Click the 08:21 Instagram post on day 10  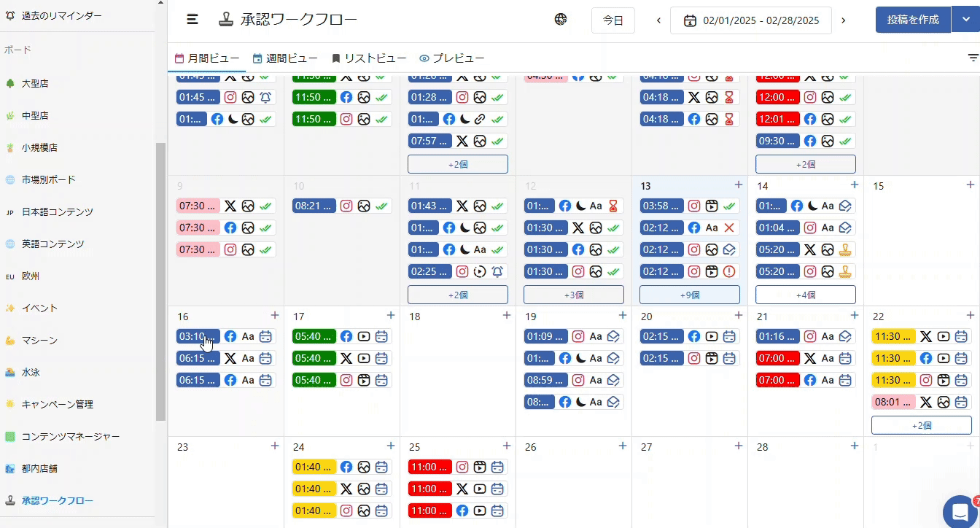(341, 206)
